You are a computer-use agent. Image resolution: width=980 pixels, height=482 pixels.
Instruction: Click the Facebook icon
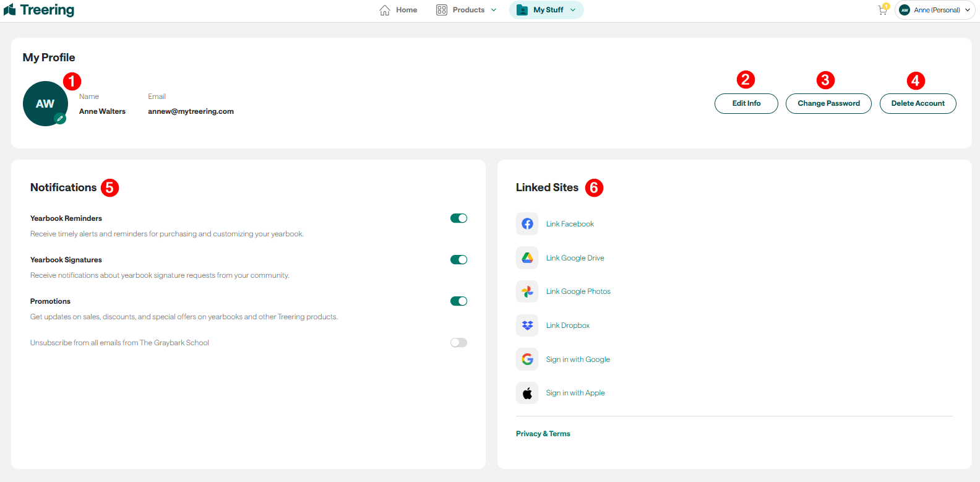[x=527, y=224]
